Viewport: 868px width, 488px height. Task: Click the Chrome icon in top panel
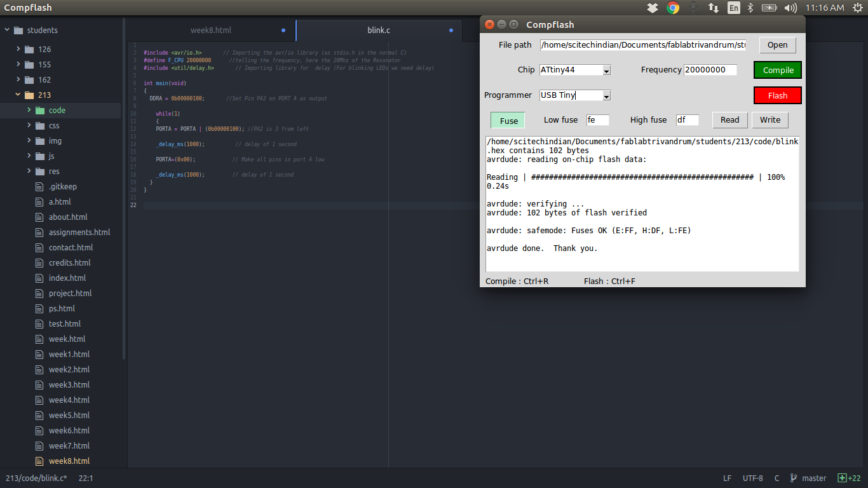pyautogui.click(x=673, y=8)
